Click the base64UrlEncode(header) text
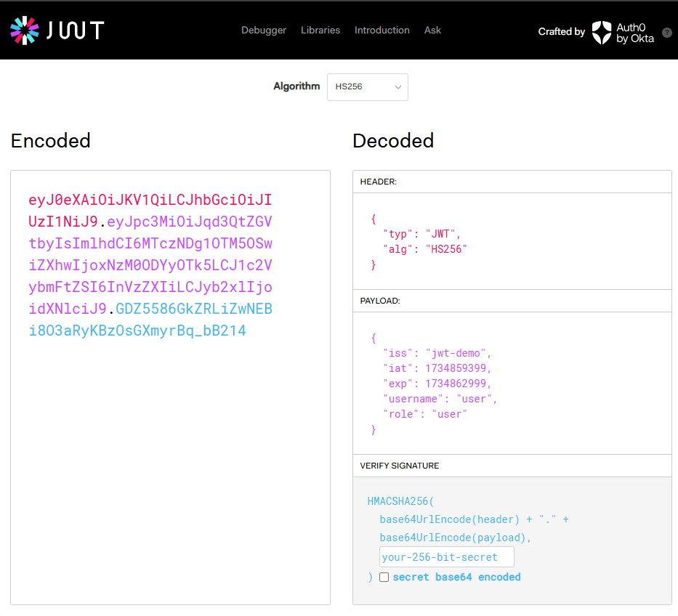Image resolution: width=678 pixels, height=616 pixels. click(x=449, y=519)
